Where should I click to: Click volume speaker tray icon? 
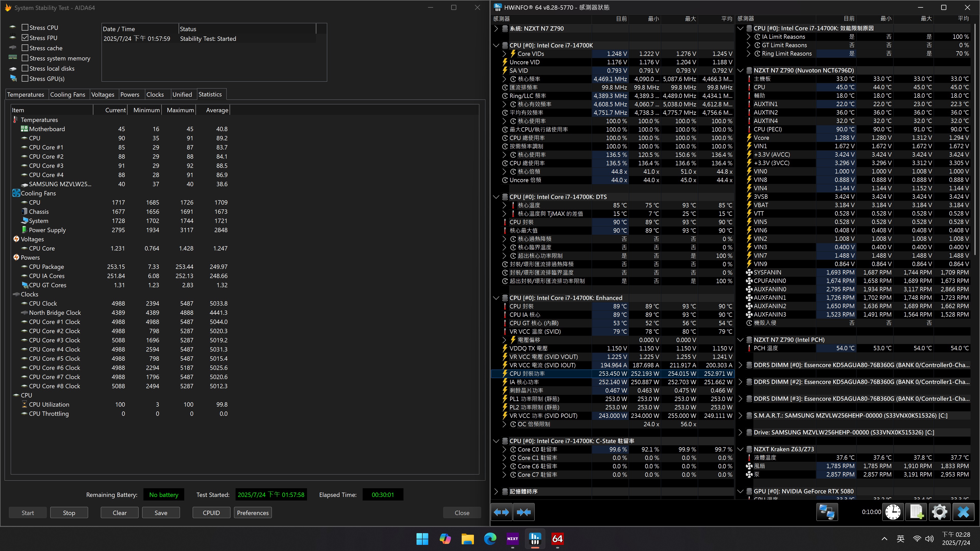pyautogui.click(x=929, y=539)
